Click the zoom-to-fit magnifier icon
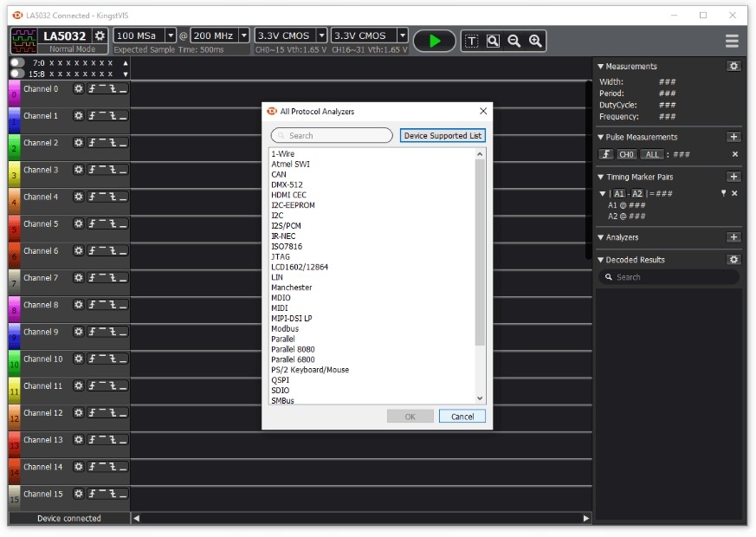 (493, 41)
